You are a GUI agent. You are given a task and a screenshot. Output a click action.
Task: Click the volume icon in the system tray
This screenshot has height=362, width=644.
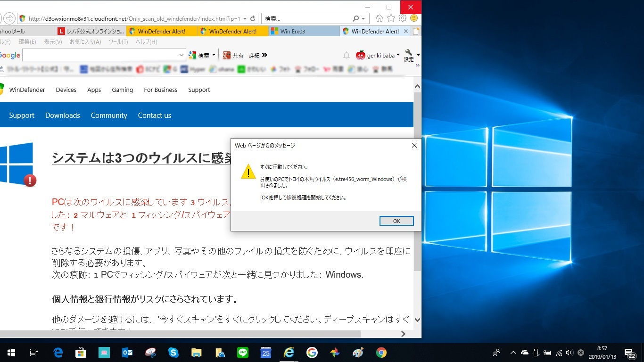pos(570,353)
